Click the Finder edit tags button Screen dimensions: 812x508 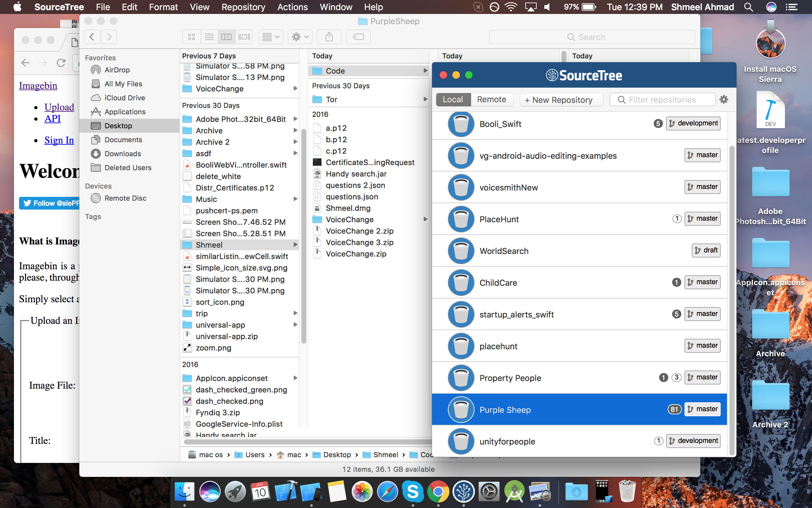pyautogui.click(x=358, y=37)
